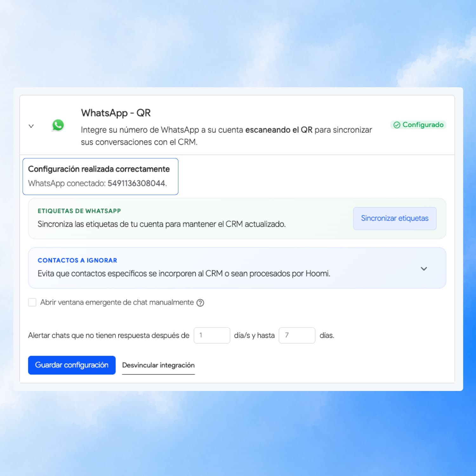Save with Guardar configuración button
The width and height of the screenshot is (476, 476).
pyautogui.click(x=72, y=365)
